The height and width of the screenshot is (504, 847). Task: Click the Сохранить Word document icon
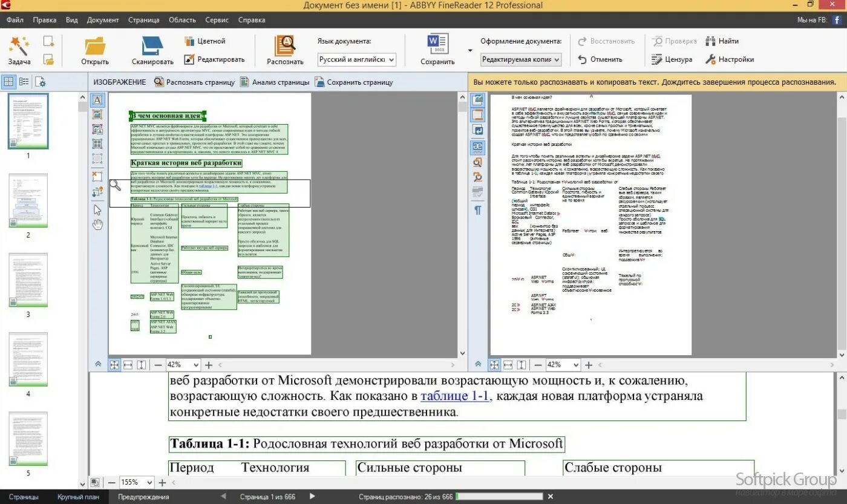(437, 45)
